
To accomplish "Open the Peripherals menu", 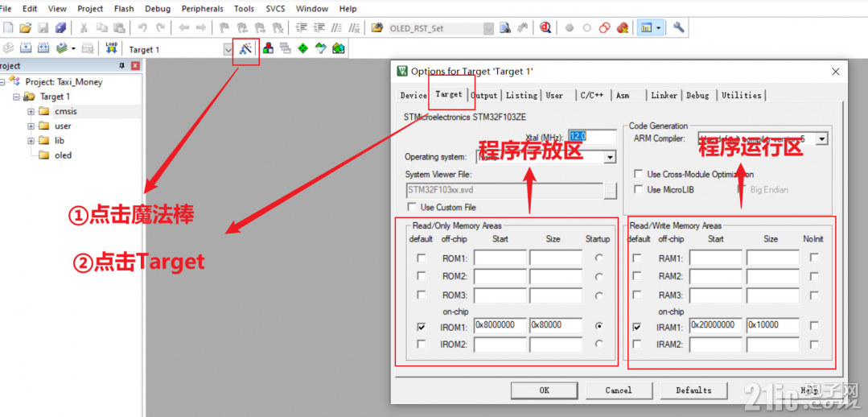I will (203, 9).
